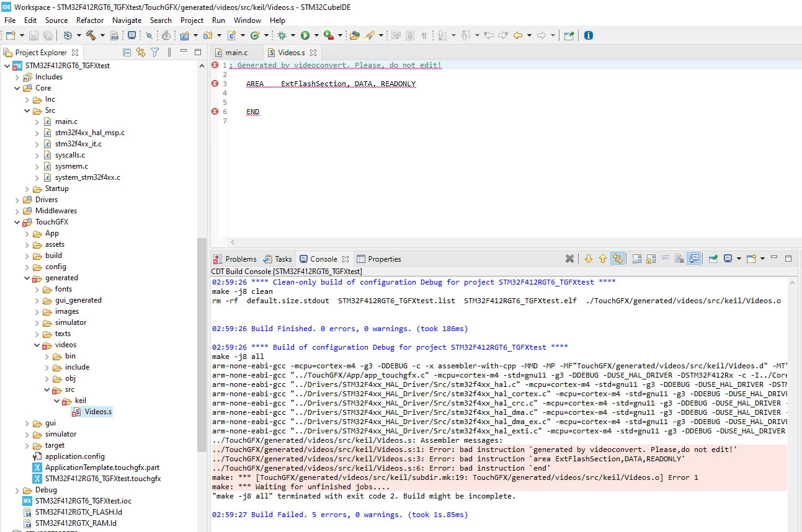
Task: Select STM32F412RGT6_TGFXtest.ioc file
Action: [83, 501]
